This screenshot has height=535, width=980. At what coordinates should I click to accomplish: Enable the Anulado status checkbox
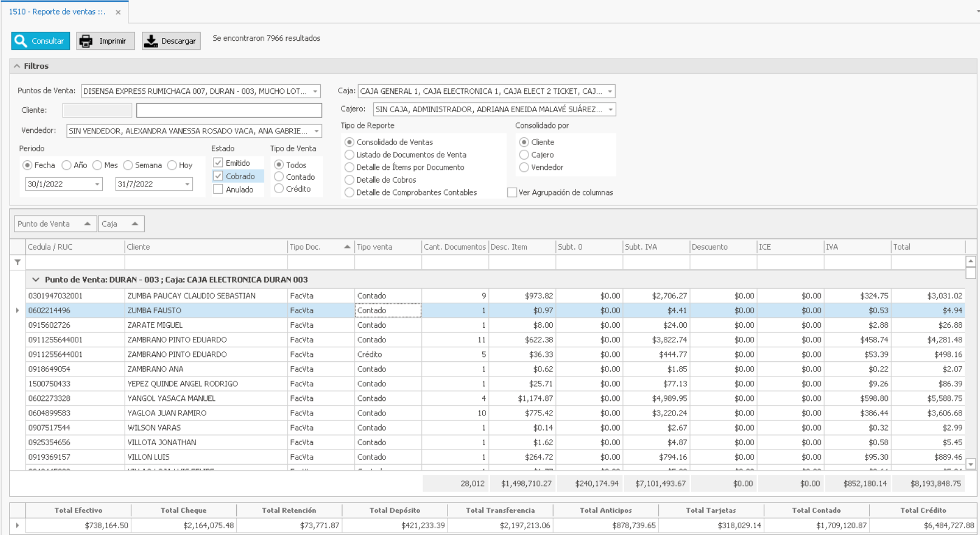[x=218, y=189]
